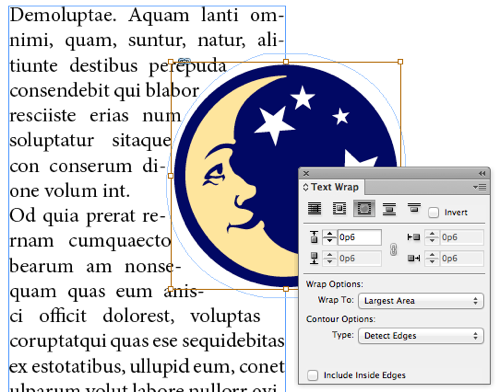Adjust the Bottom Offset stepper arrows
The width and height of the screenshot is (500, 392).
(329, 258)
